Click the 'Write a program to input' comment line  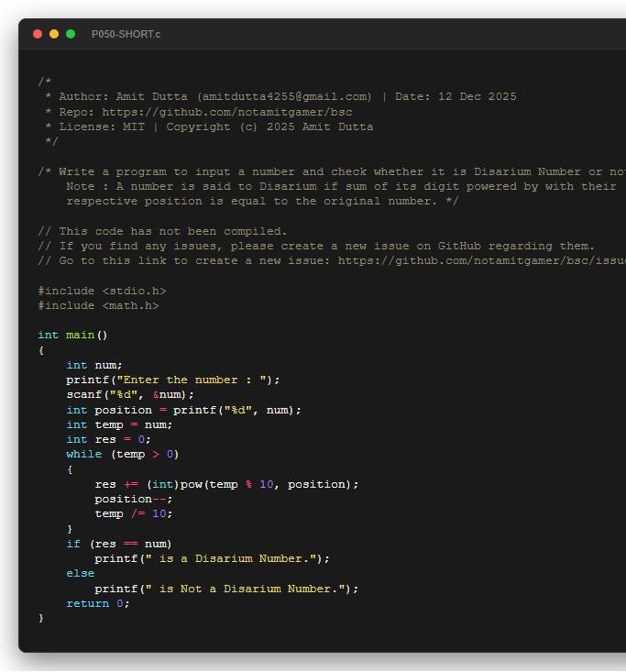pos(332,171)
